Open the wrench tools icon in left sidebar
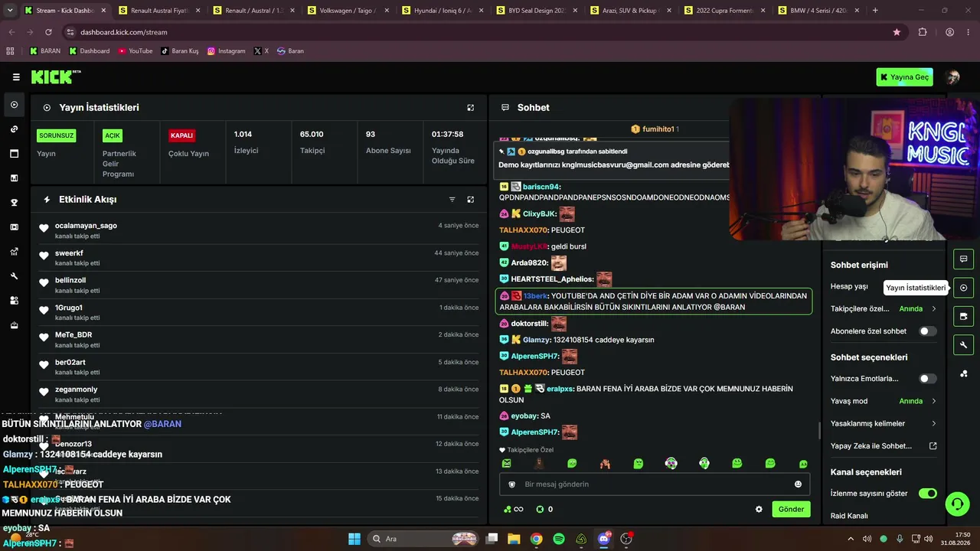Viewport: 980px width, 551px height. (x=15, y=276)
